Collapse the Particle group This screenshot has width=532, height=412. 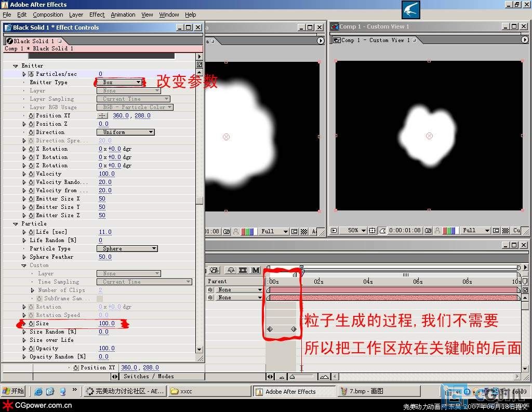coord(15,224)
